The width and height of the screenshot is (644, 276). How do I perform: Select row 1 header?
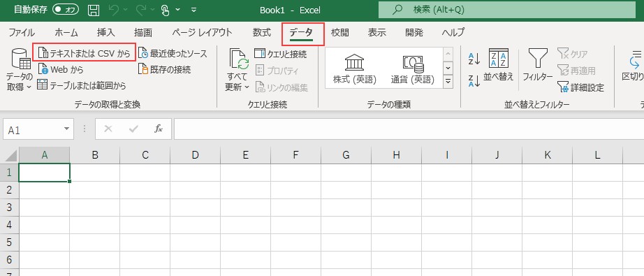[x=10, y=173]
